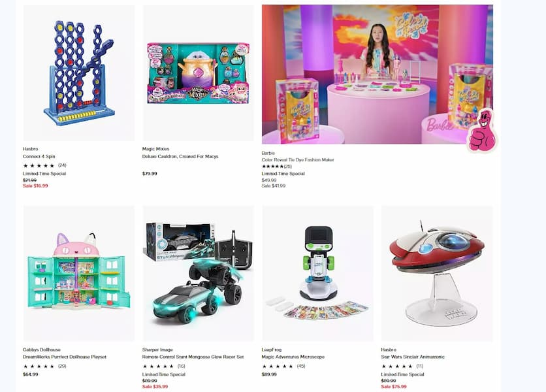The height and width of the screenshot is (392, 546).
Task: Click star rating with 45 reviews
Action: pyautogui.click(x=283, y=367)
